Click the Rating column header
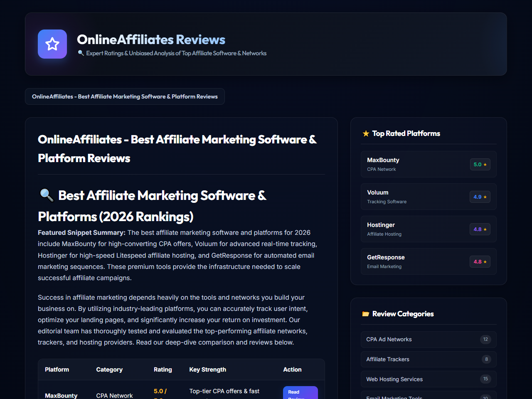Screen dimensions: 532x399 pyautogui.click(x=163, y=369)
